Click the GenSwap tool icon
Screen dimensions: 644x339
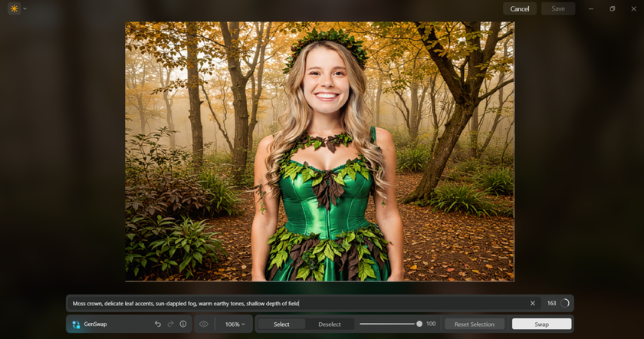[x=76, y=324]
